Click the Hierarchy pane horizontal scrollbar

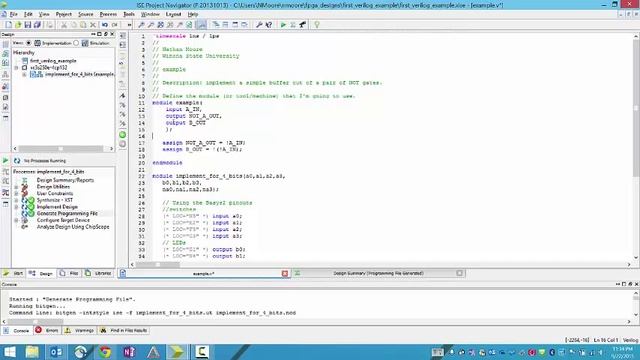63,149
